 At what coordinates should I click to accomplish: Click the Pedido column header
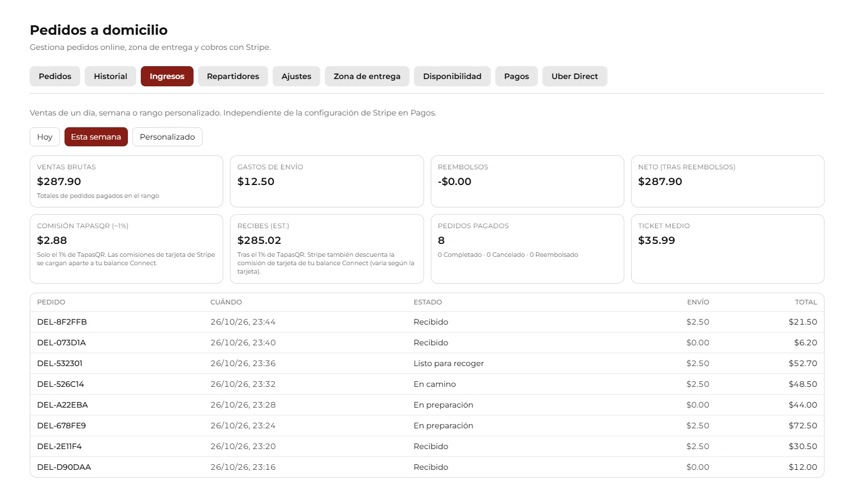pyautogui.click(x=51, y=302)
